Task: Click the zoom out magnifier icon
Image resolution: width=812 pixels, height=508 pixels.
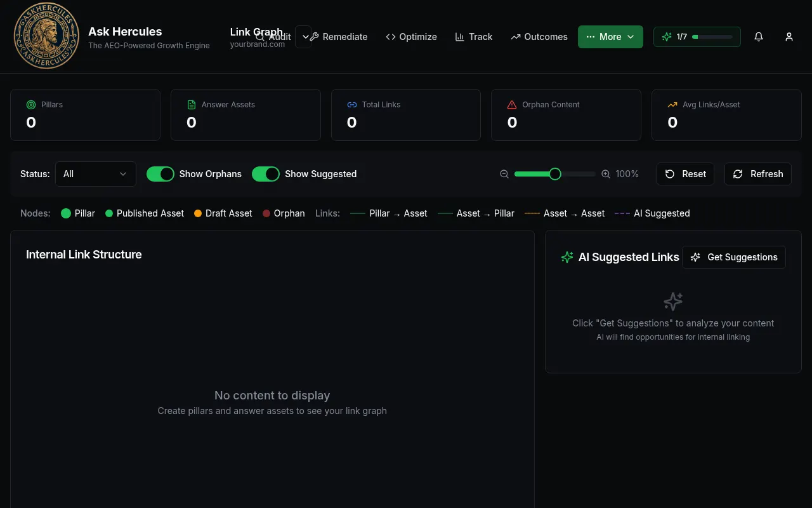Action: tap(504, 174)
